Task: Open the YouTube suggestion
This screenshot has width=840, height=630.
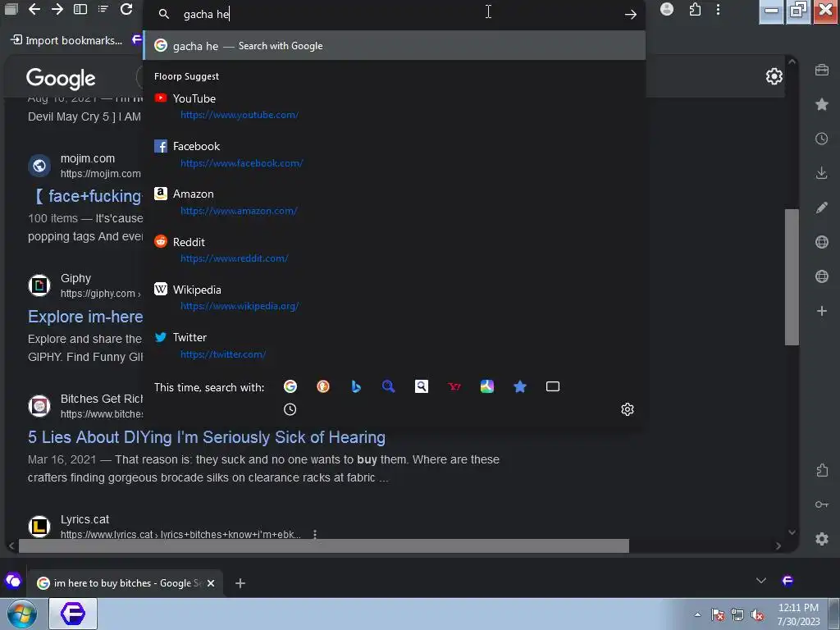Action: [x=395, y=106]
